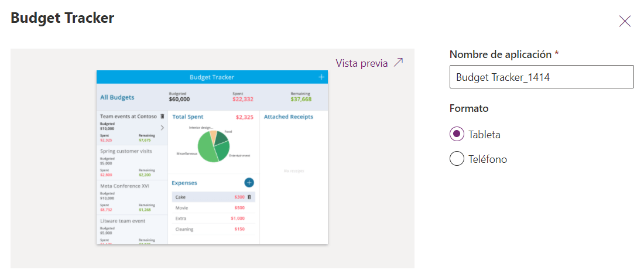The width and height of the screenshot is (644, 280).
Task: Open Vista previa link
Action: (x=362, y=63)
